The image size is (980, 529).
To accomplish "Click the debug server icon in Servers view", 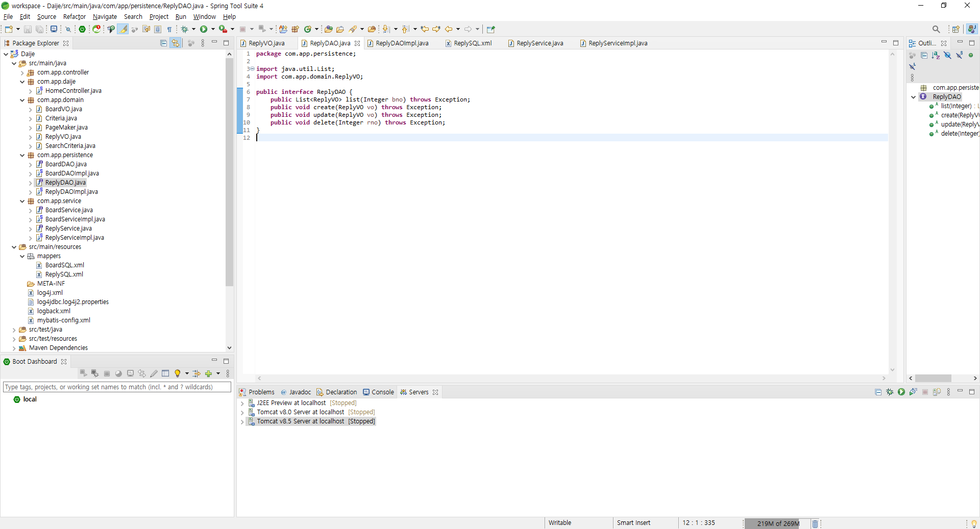I will (x=890, y=392).
